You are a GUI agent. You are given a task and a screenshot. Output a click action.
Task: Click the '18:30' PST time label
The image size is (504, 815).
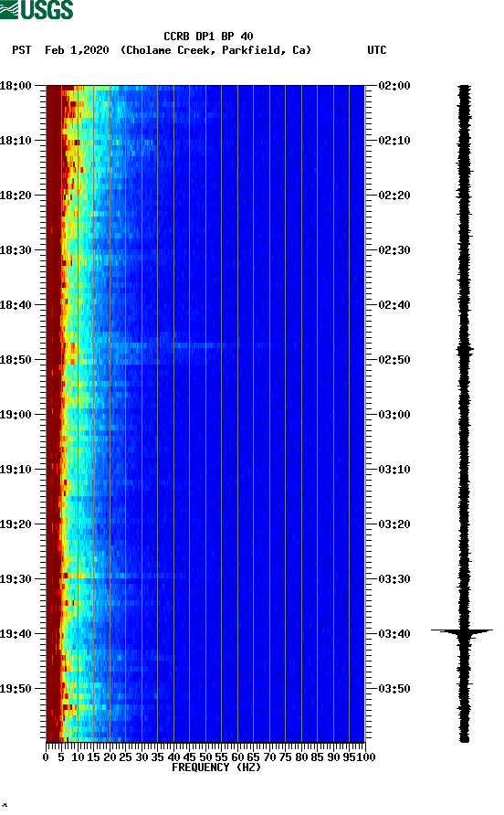click(16, 250)
